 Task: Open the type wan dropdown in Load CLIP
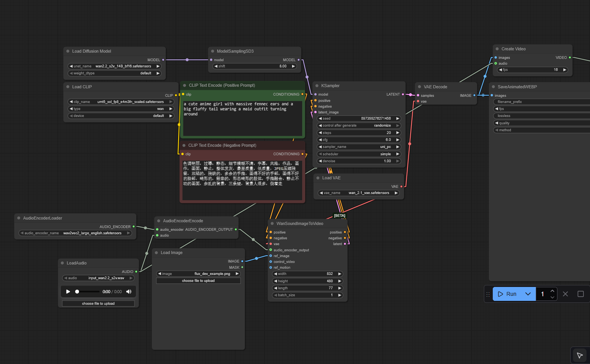pos(121,109)
